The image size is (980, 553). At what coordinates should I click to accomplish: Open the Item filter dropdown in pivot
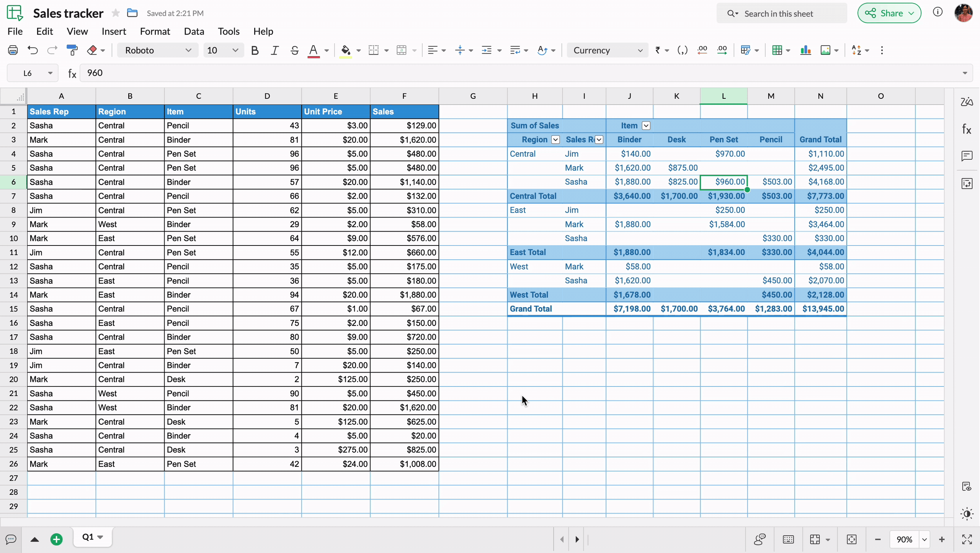pos(646,126)
